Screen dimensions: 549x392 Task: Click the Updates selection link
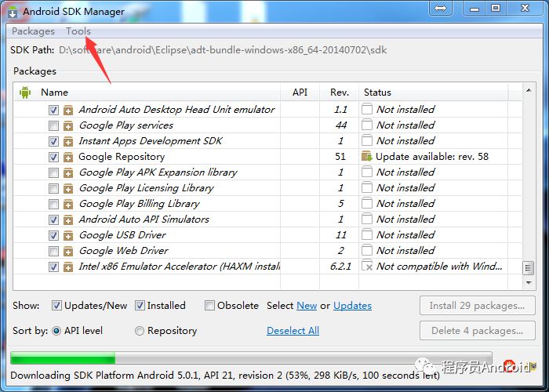(x=352, y=306)
